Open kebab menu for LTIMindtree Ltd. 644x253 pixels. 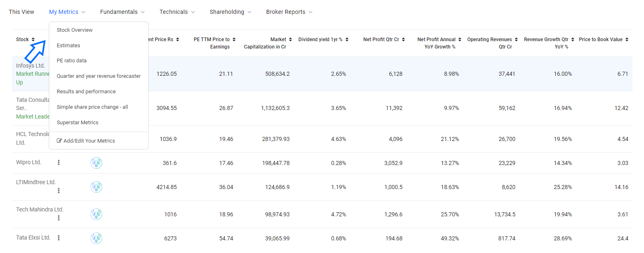(59, 191)
